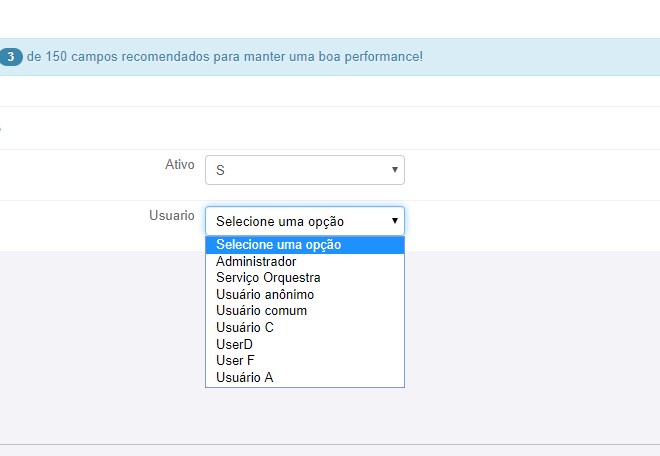
Task: Select Usuário C in the dropdown
Action: pyautogui.click(x=245, y=327)
